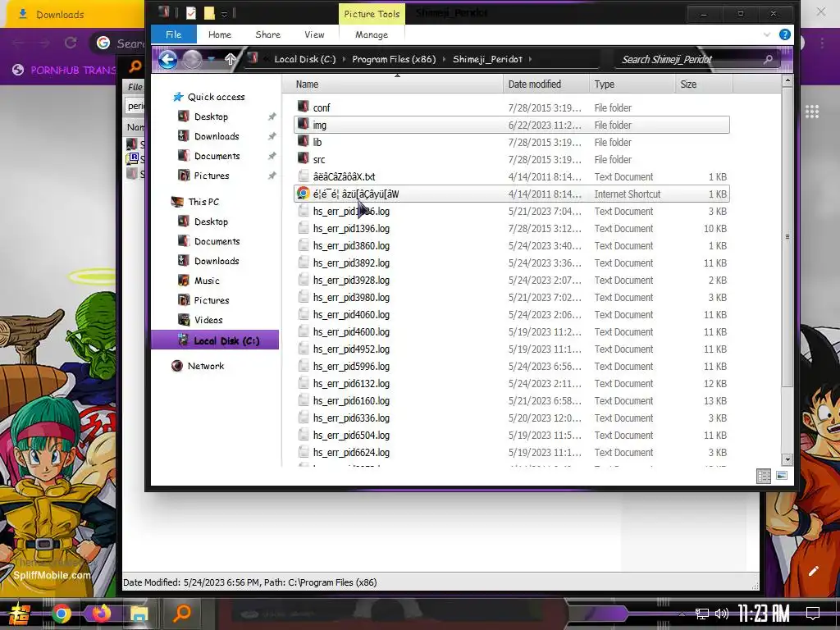Click the search magnifier icon

pos(768,59)
